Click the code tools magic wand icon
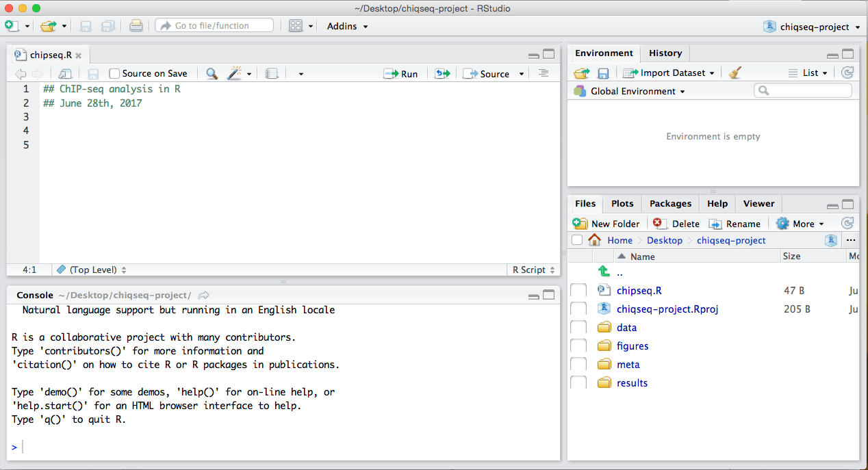This screenshot has height=470, width=868. coord(235,73)
